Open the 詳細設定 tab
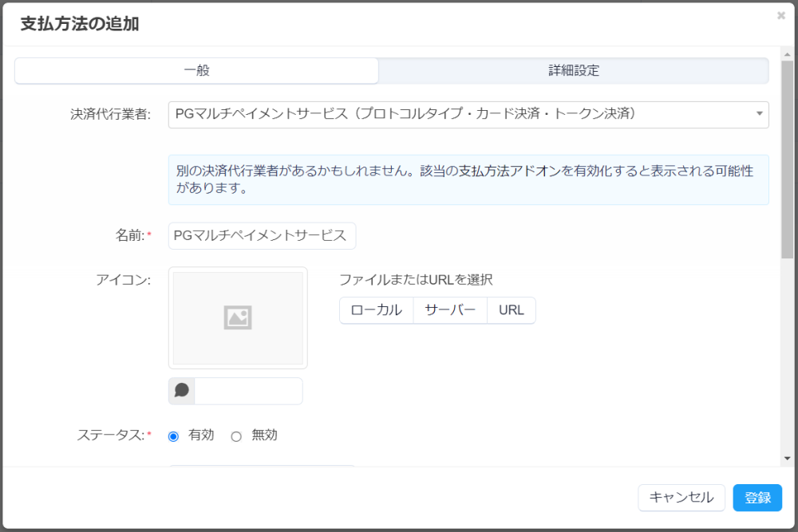The image size is (798, 532). click(574, 71)
